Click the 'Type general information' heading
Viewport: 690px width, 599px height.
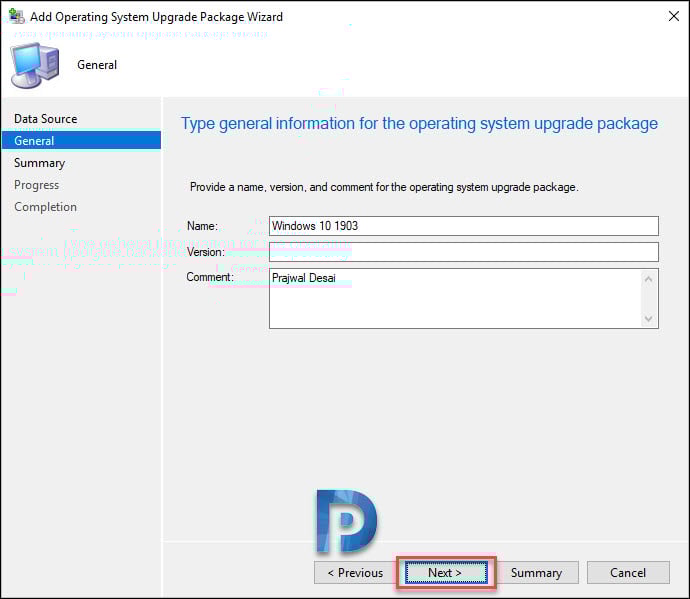(419, 124)
